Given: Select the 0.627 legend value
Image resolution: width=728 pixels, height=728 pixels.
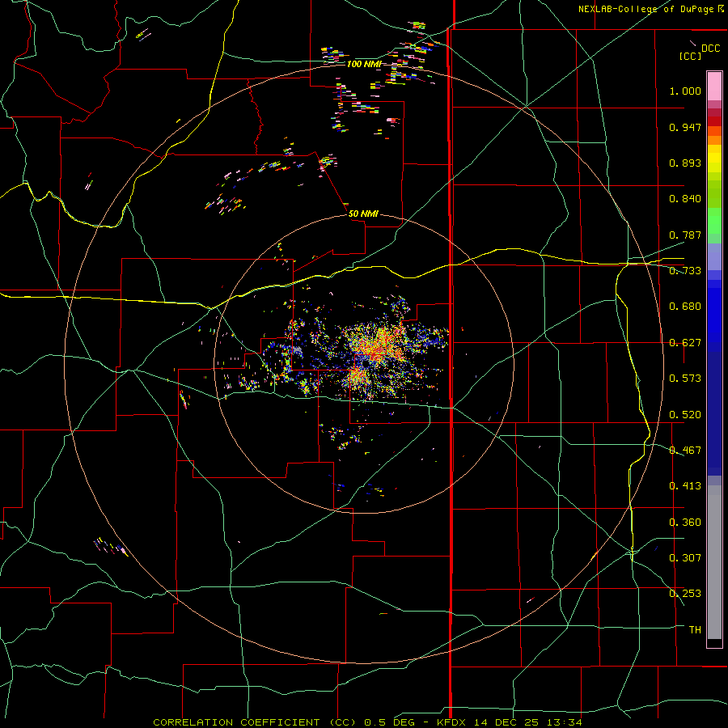Looking at the screenshot, I should pos(685,343).
